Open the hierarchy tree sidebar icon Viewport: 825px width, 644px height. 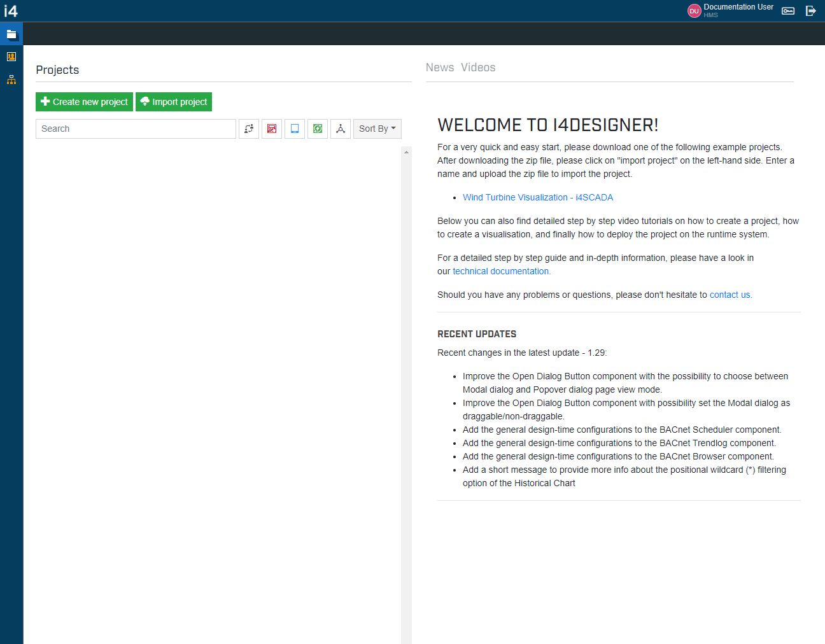11,80
